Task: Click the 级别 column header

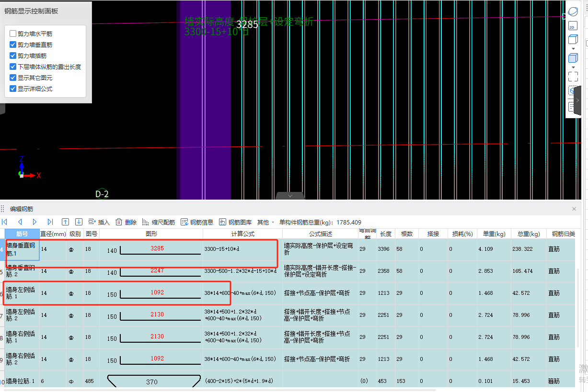Action: 75,234
